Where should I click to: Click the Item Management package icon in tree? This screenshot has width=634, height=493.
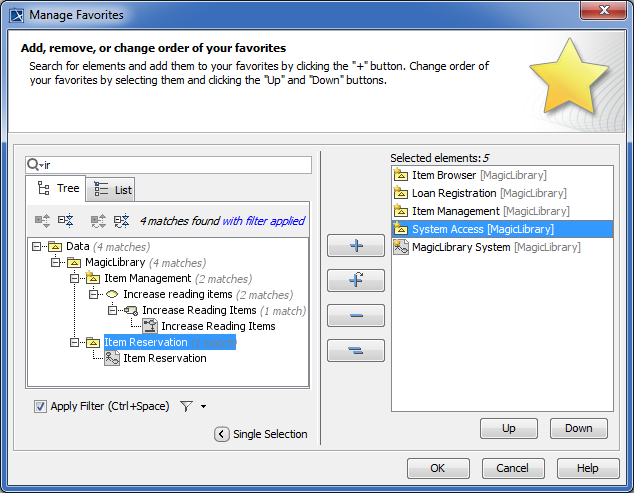point(93,278)
